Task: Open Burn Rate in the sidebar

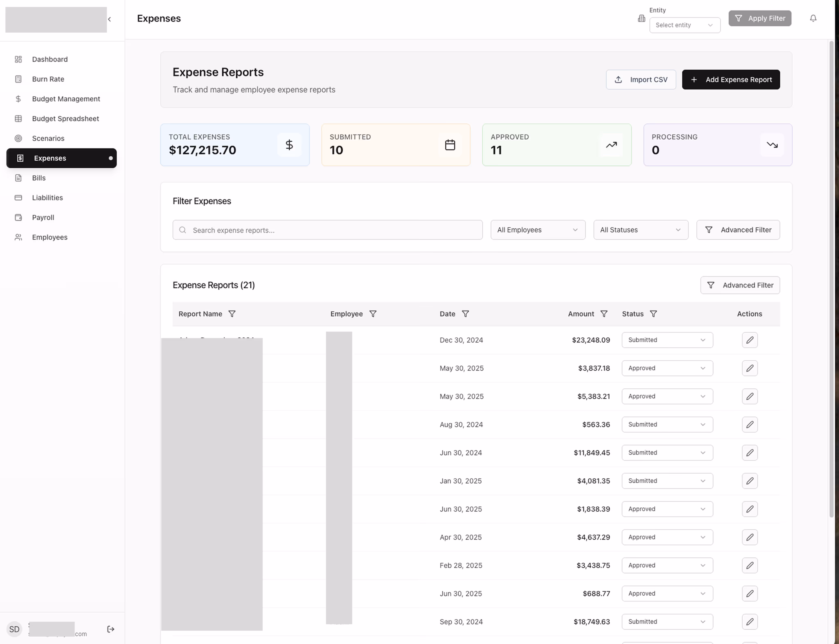Action: (48, 79)
